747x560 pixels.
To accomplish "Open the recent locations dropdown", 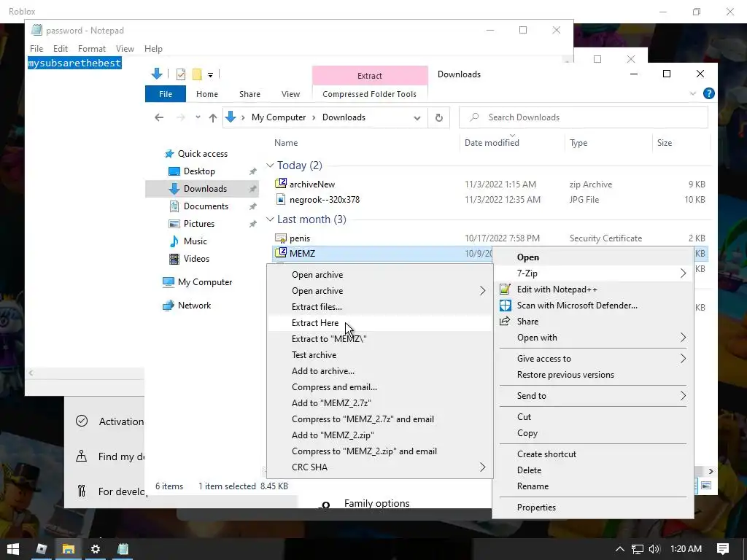I will 198,117.
